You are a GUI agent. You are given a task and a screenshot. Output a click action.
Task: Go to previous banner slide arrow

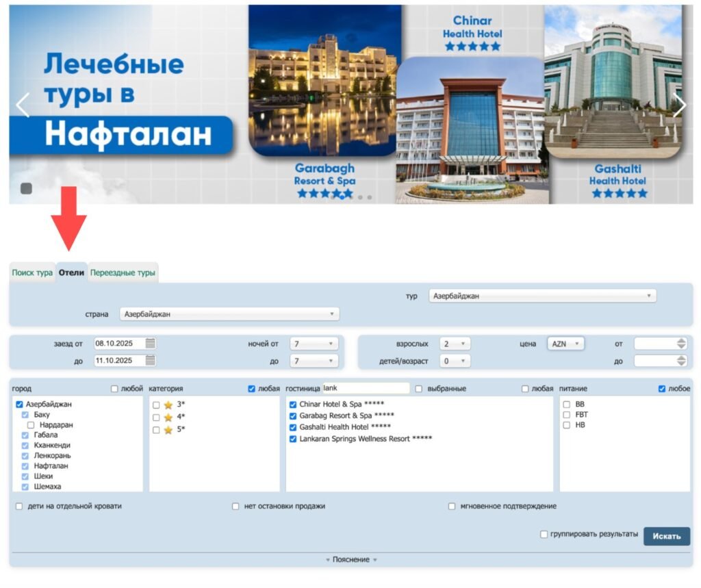click(x=23, y=105)
